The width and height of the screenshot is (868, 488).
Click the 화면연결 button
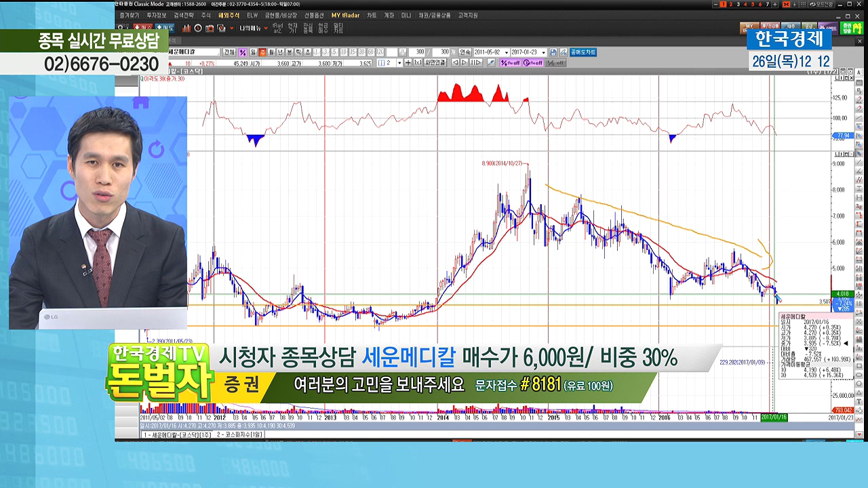coord(435,63)
